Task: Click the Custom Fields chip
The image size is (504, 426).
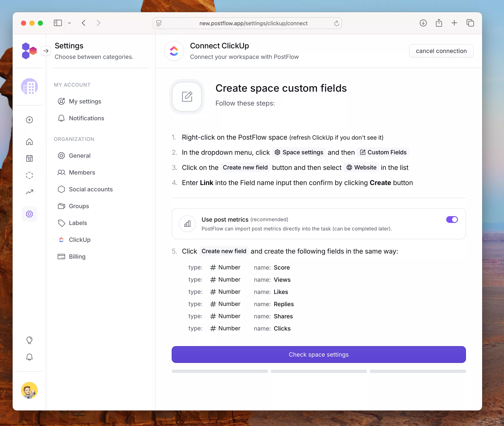Action: pyautogui.click(x=383, y=152)
